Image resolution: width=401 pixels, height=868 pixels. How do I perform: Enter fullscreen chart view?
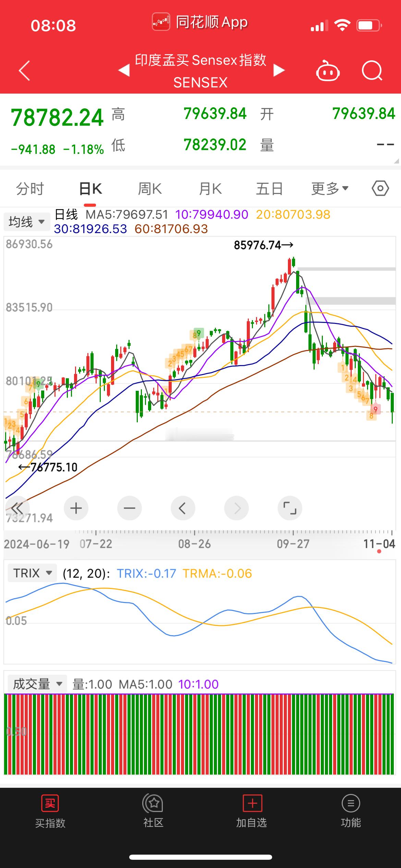tap(290, 508)
